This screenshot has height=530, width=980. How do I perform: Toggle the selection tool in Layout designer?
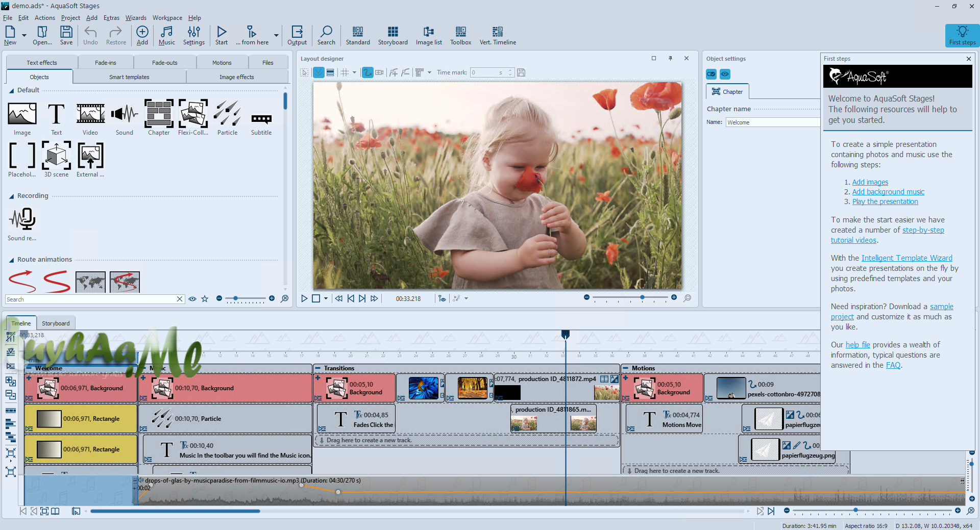tap(304, 72)
